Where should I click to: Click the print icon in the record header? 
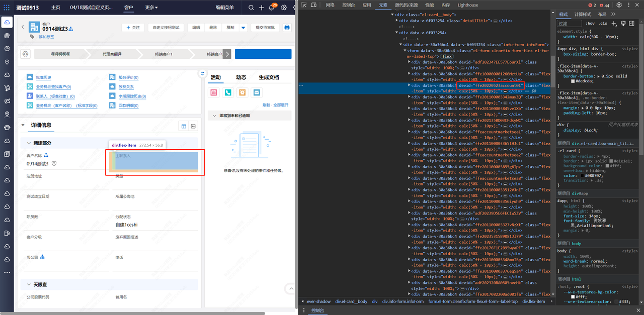pos(287,28)
